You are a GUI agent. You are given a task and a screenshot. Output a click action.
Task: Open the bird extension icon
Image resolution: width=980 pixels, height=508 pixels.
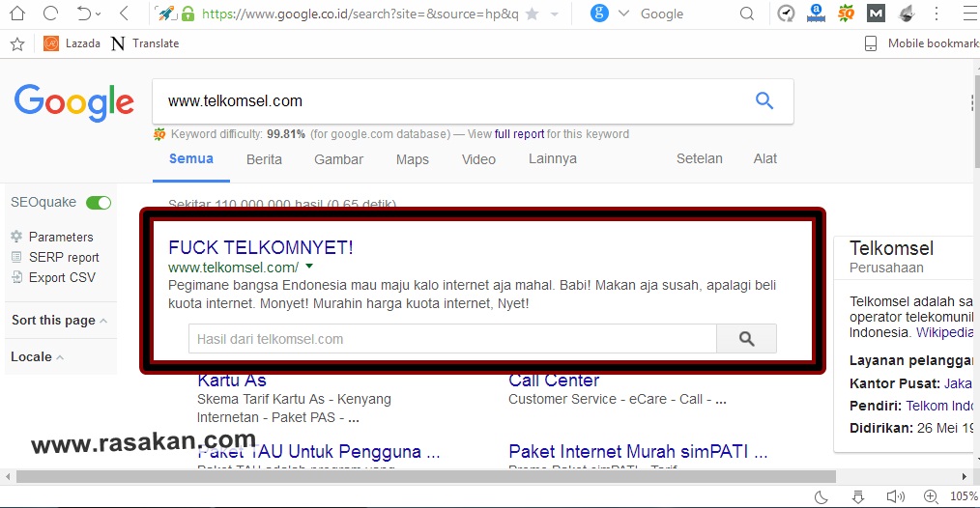907,14
